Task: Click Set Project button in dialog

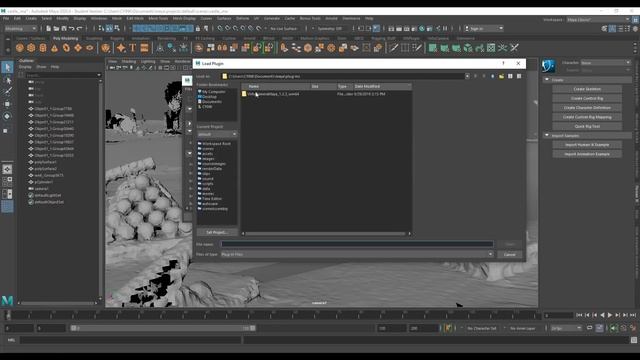Action: 216,232
